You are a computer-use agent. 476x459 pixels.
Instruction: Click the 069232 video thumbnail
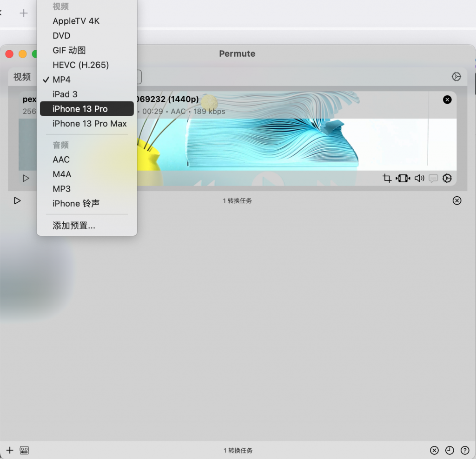pos(279,140)
